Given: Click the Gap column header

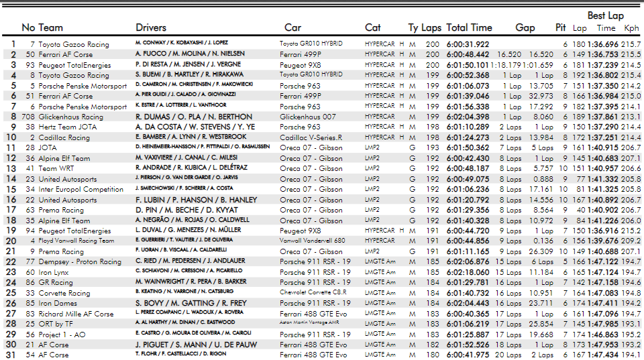Looking at the screenshot, I should pos(525,27).
